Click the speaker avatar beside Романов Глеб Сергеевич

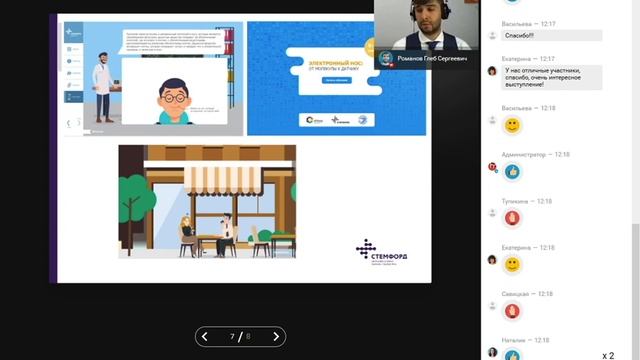pyautogui.click(x=385, y=58)
